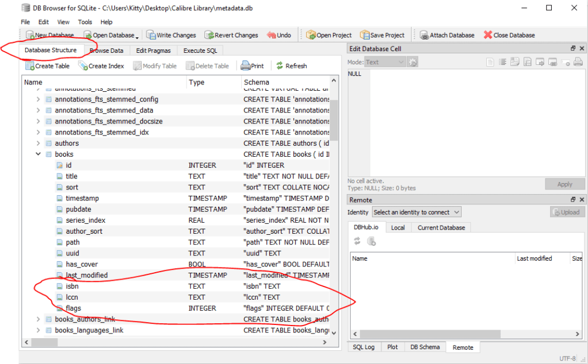Switch to the Browse Data tab
This screenshot has width=588, height=364.
point(106,51)
